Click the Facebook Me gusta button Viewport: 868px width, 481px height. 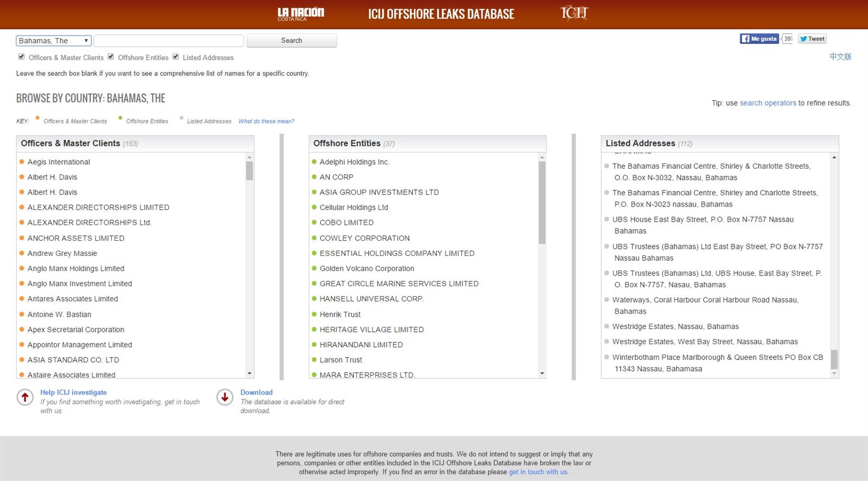(x=759, y=39)
